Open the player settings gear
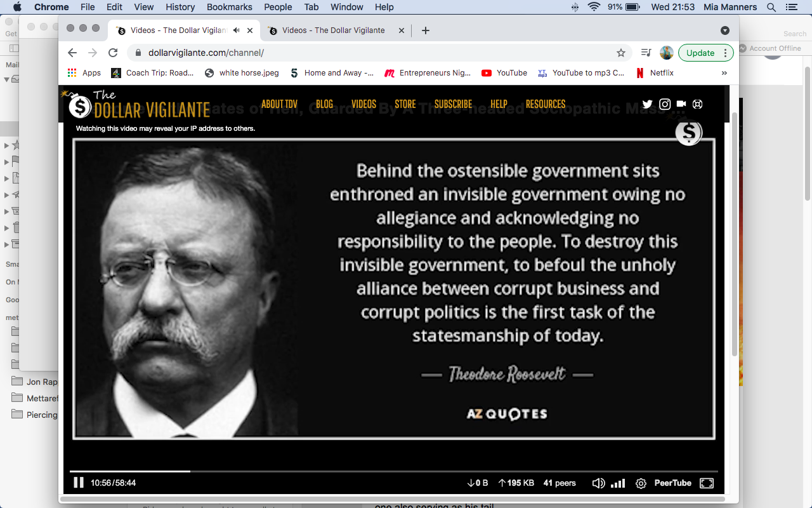Screen dimensions: 812x508 pyautogui.click(x=641, y=483)
